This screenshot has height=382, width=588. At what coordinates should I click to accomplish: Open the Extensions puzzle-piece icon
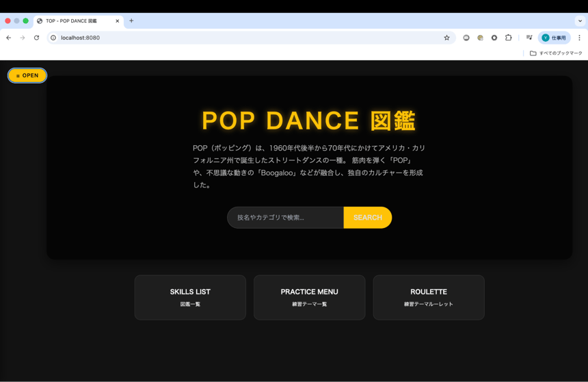[508, 38]
